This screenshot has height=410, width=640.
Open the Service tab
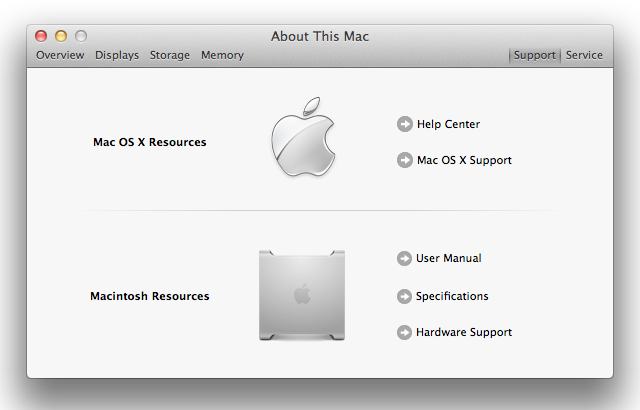(584, 55)
